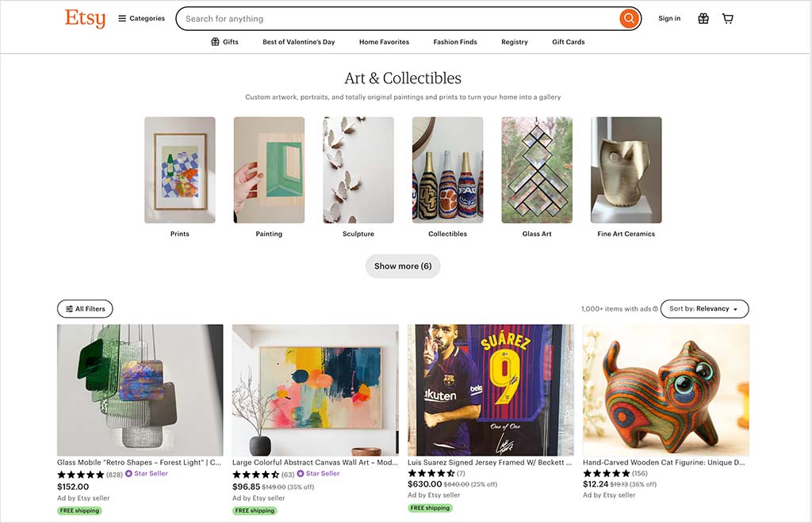Select the Gift Cards menu item

(x=568, y=41)
